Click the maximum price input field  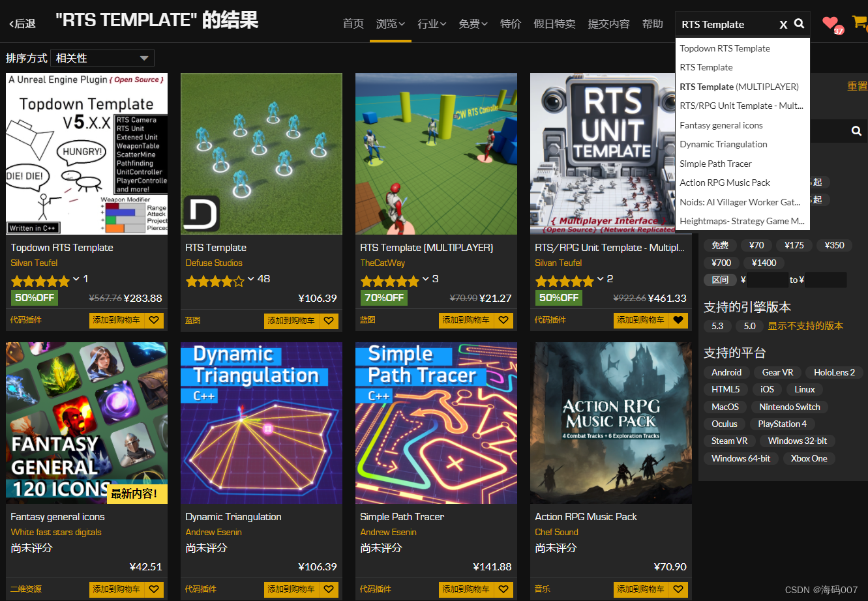pyautogui.click(x=826, y=280)
